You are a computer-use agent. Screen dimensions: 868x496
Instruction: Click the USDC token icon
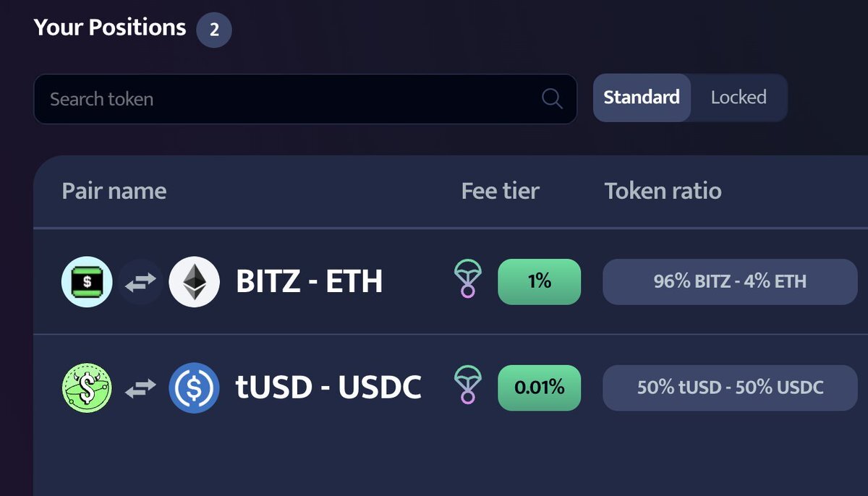point(194,388)
